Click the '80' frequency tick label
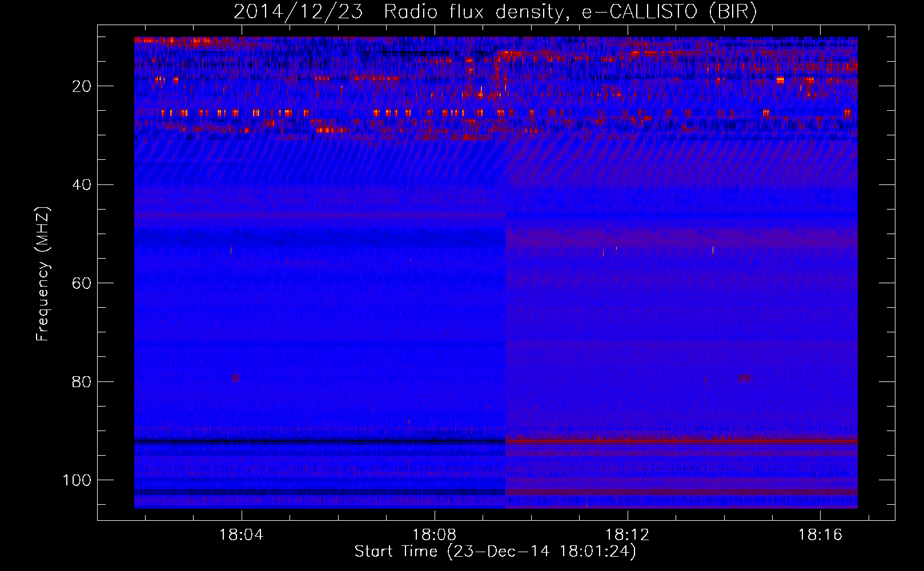 click(x=82, y=381)
